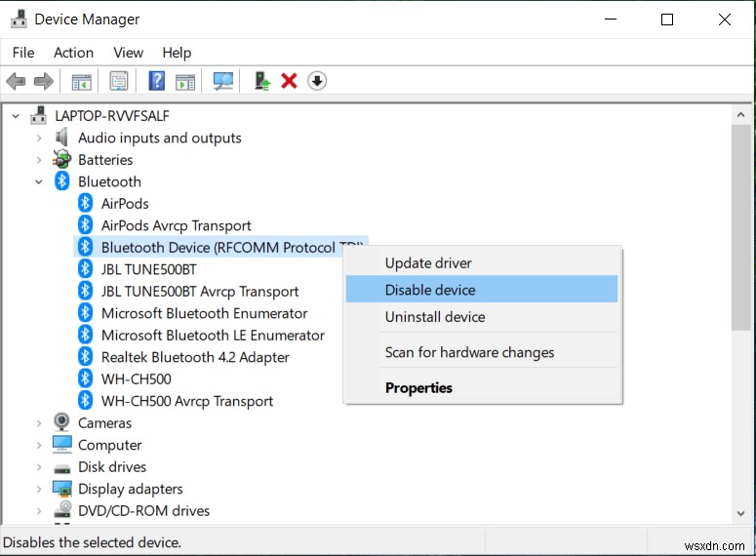Viewport: 756px width, 556px height.
Task: Open the Help menu
Action: [177, 53]
